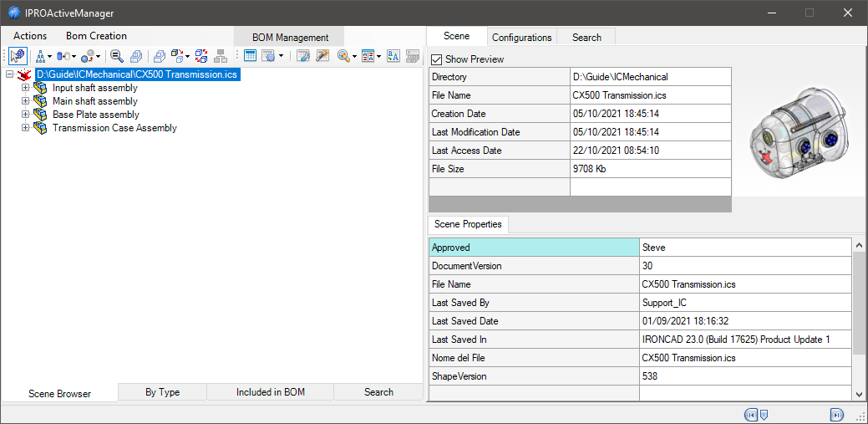Expand the Input shaft assembly node
Image resolution: width=868 pixels, height=424 pixels.
pyautogui.click(x=25, y=88)
